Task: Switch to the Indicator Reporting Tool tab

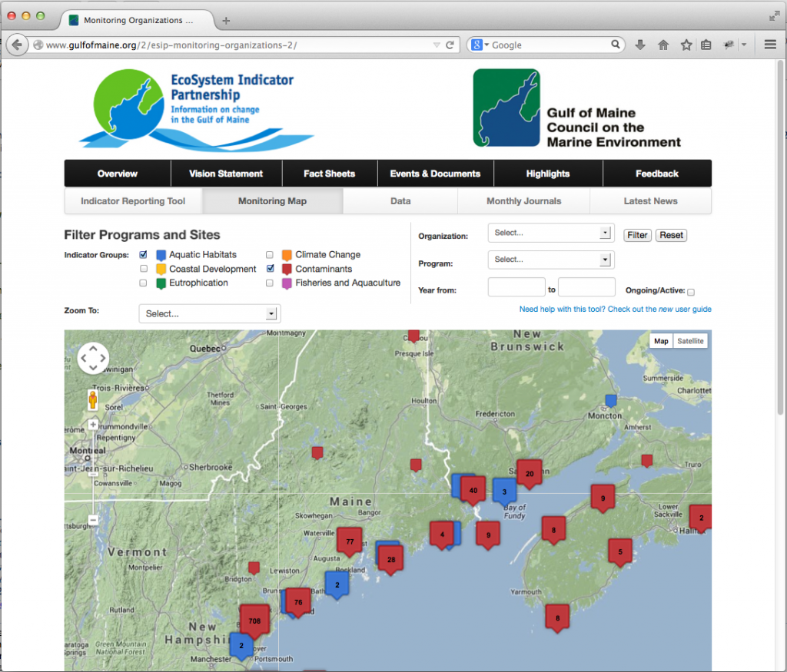Action: (133, 201)
